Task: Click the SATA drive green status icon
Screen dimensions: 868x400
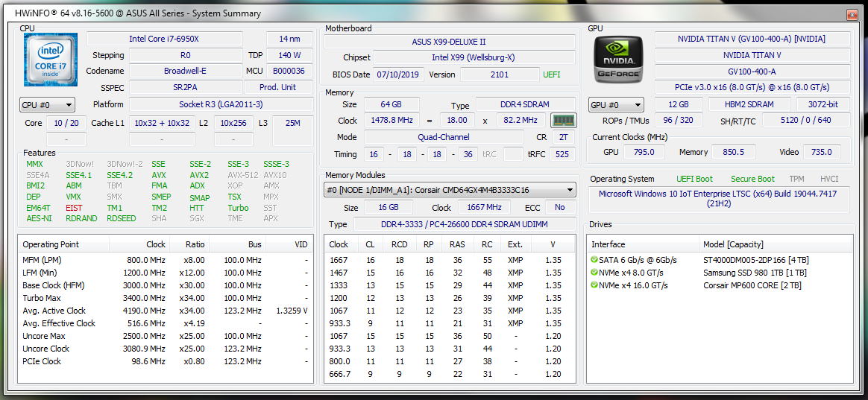Action: (x=594, y=259)
